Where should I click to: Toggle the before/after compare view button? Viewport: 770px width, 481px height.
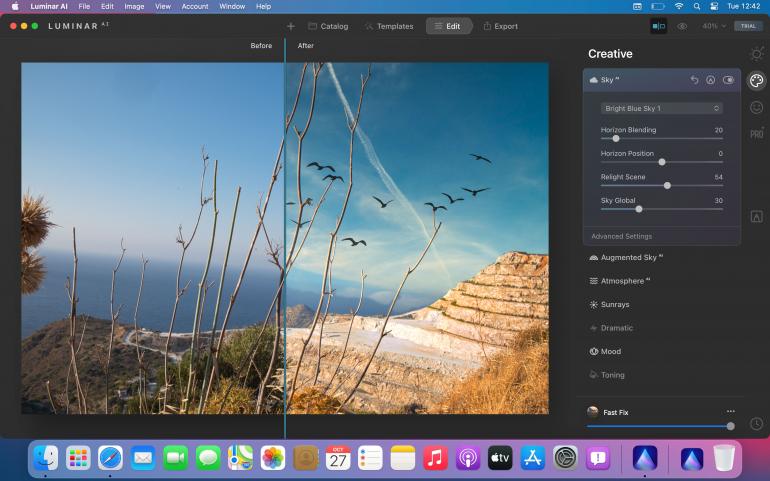659,26
